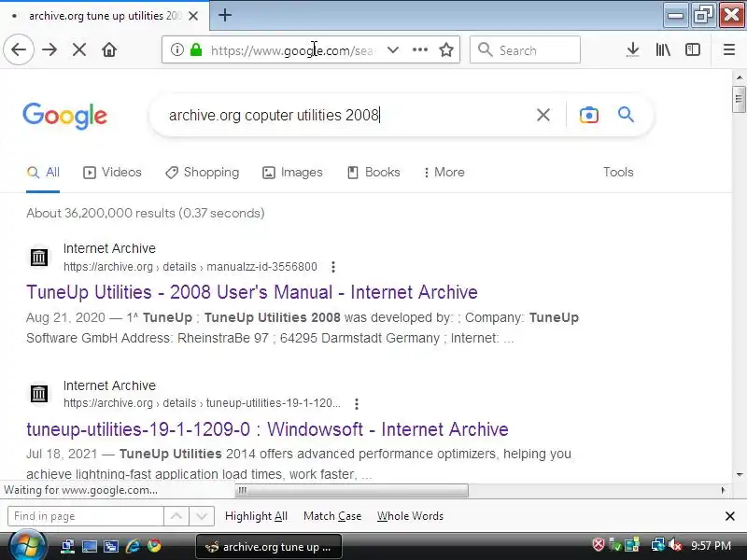Open options for tuneup-utilities-19-1-120 result
The width and height of the screenshot is (747, 560).
point(357,404)
